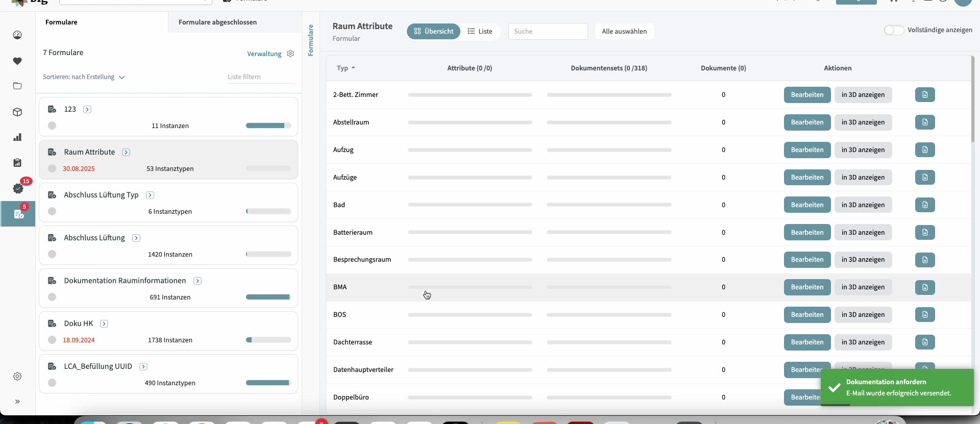Click document icon in BOS row

point(925,315)
